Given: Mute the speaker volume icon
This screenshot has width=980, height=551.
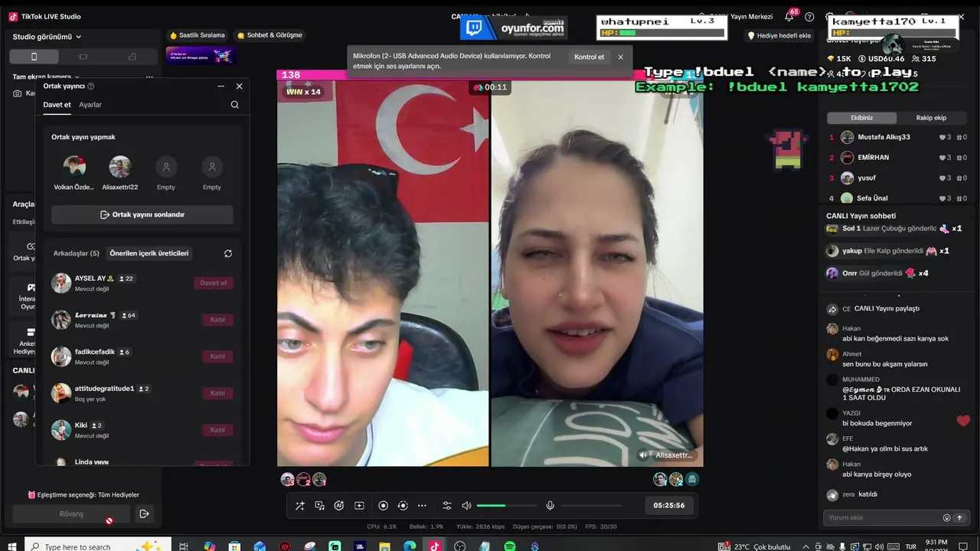Looking at the screenshot, I should coord(466,506).
